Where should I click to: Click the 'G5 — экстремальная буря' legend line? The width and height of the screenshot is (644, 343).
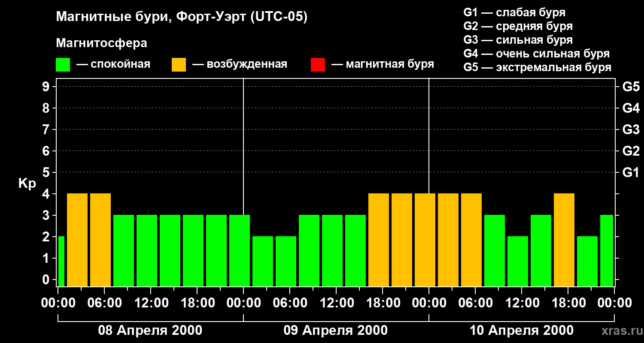(x=537, y=67)
